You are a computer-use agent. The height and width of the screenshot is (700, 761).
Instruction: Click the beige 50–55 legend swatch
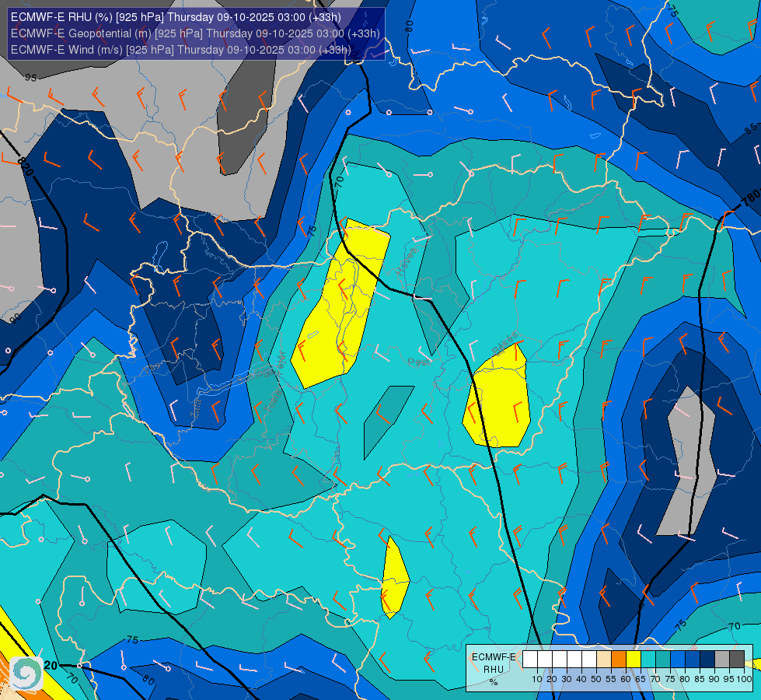604,660
